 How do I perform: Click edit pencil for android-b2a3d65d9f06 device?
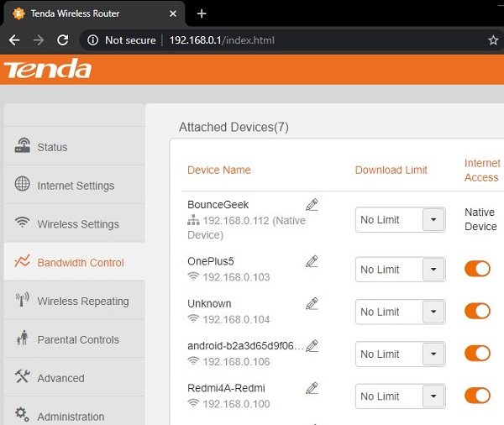pos(312,345)
